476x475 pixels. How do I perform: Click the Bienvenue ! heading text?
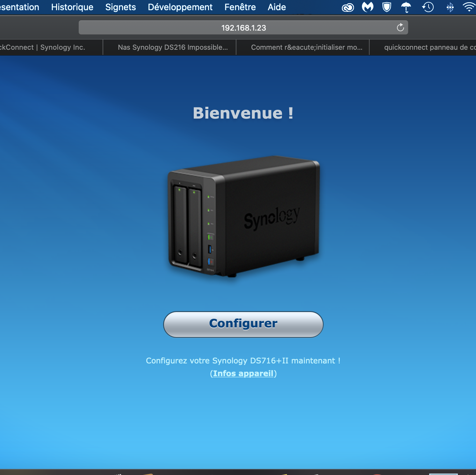pyautogui.click(x=243, y=113)
